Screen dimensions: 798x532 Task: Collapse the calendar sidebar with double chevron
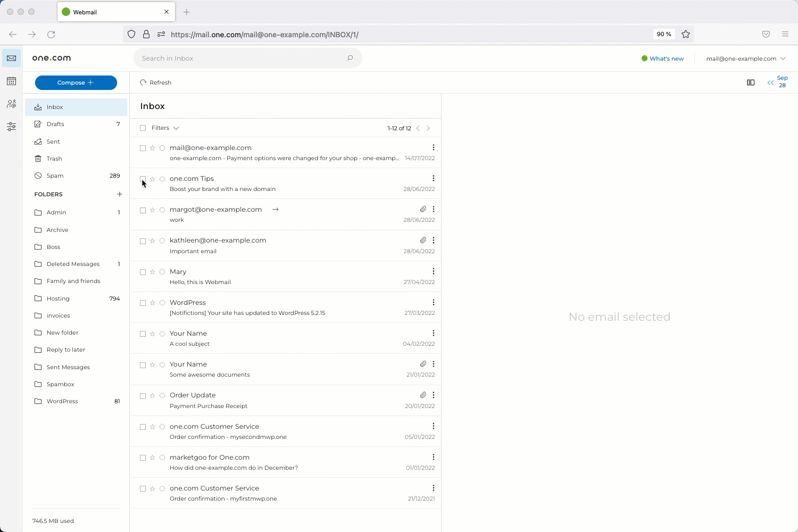770,82
